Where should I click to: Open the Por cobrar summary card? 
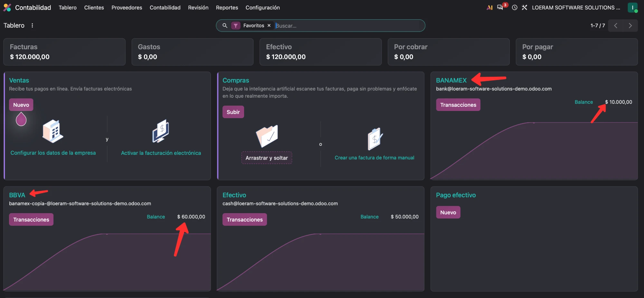click(449, 52)
